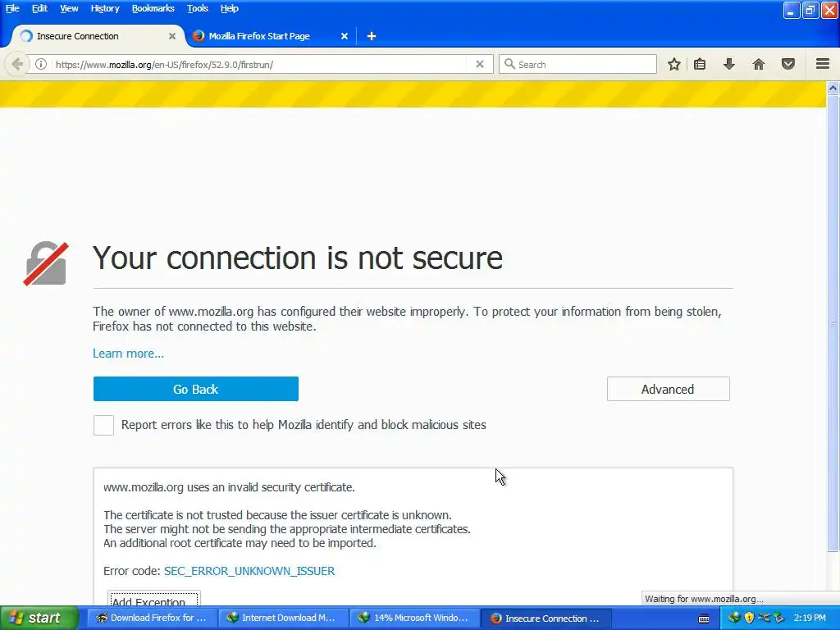Viewport: 840px width, 630px height.
Task: Show bookmarks list icon in toolbar
Action: tap(700, 64)
